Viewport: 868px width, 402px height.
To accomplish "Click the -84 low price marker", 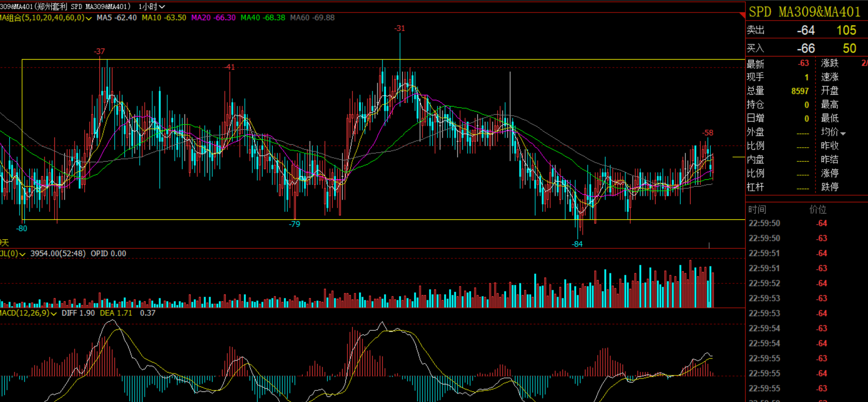I will point(577,244).
